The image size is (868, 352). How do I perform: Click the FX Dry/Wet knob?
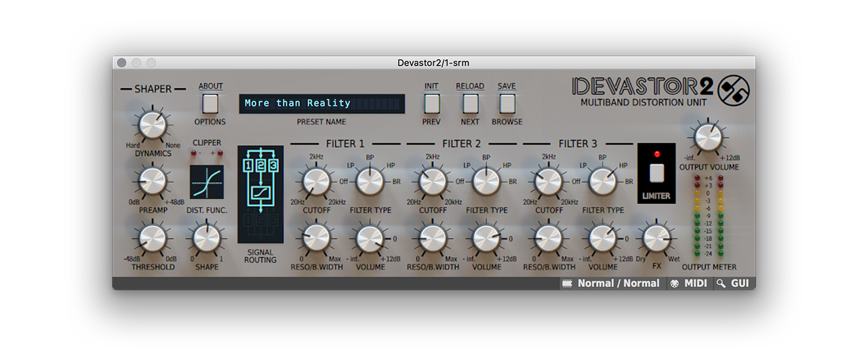click(x=656, y=238)
